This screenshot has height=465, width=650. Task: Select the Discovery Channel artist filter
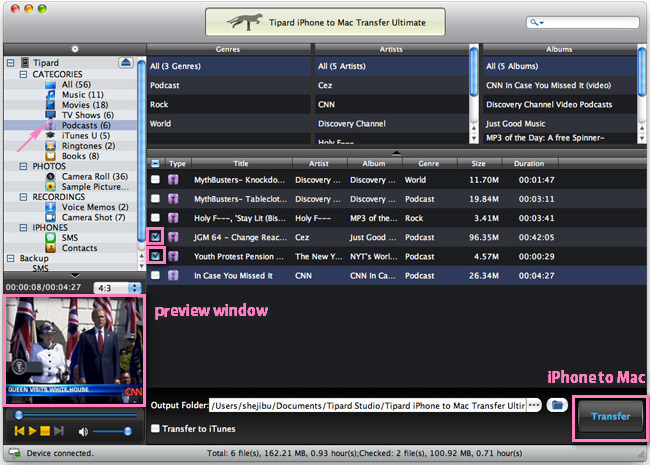pyautogui.click(x=391, y=124)
